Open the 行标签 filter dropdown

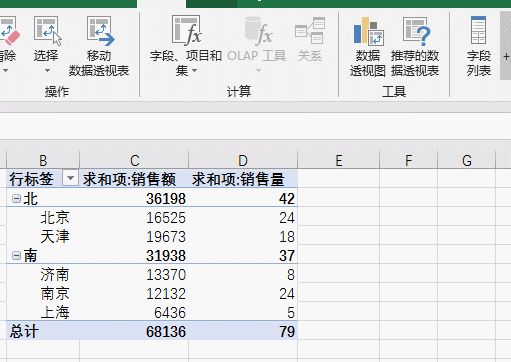(70, 178)
